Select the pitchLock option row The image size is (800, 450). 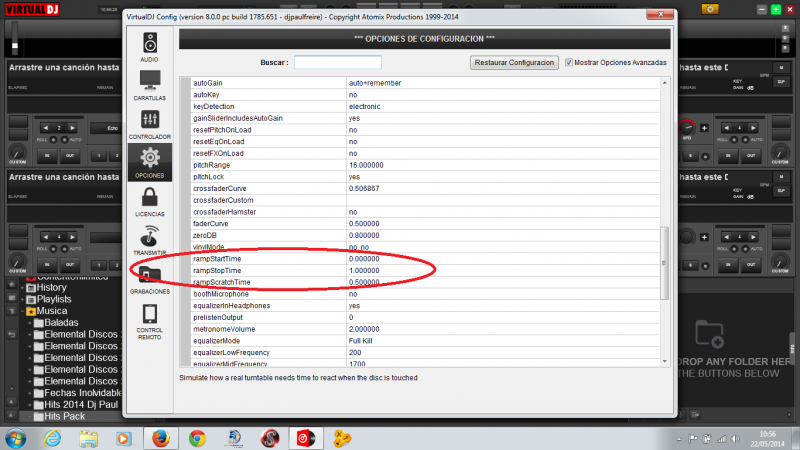(x=424, y=177)
